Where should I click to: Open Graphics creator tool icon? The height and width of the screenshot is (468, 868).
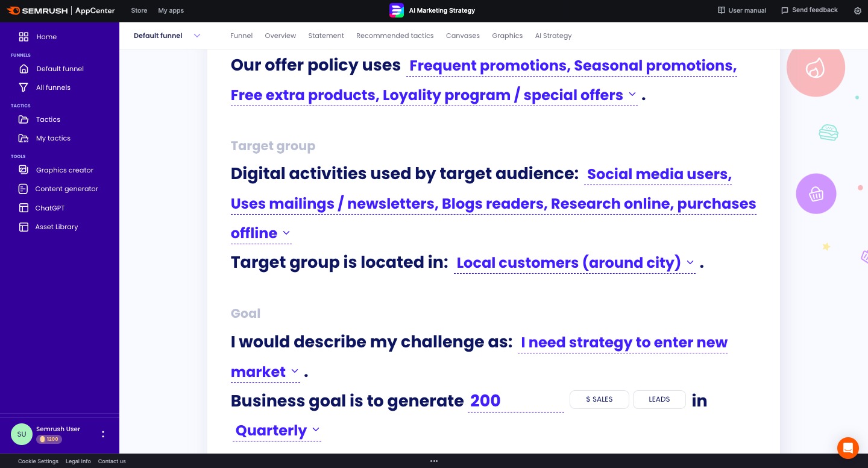pyautogui.click(x=24, y=170)
